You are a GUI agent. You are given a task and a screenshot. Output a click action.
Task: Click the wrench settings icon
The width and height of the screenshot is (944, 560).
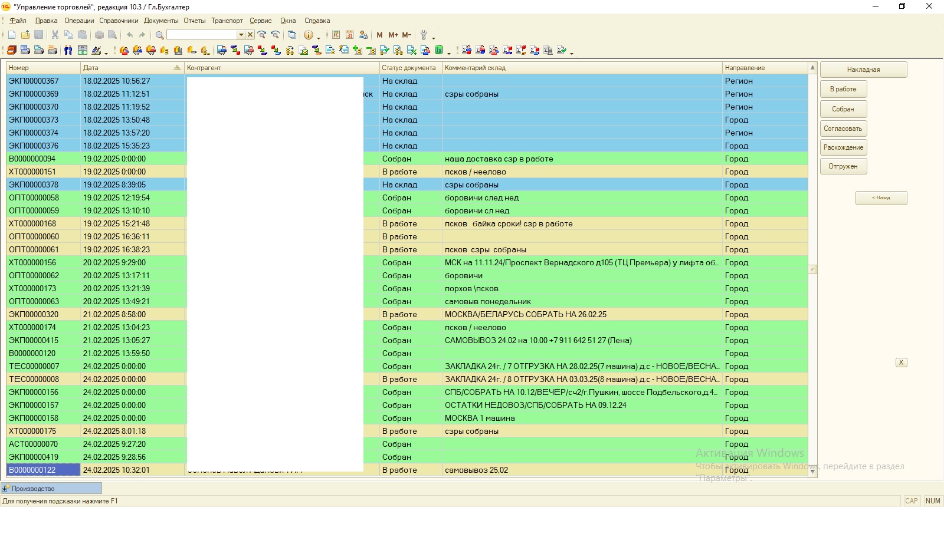tap(423, 35)
